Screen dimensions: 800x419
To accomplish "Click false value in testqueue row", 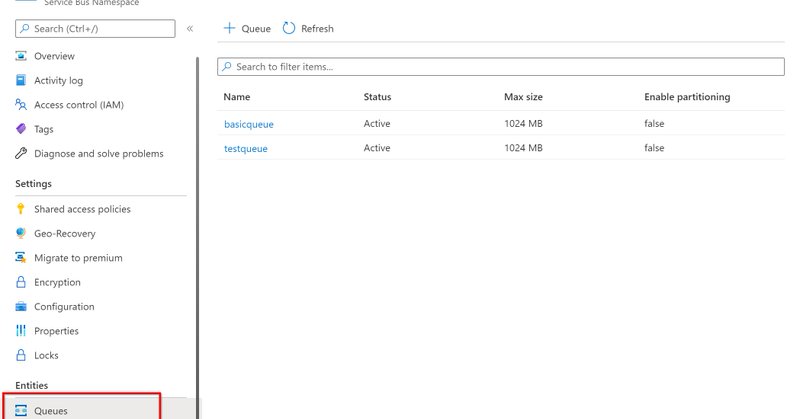I will pos(654,148).
